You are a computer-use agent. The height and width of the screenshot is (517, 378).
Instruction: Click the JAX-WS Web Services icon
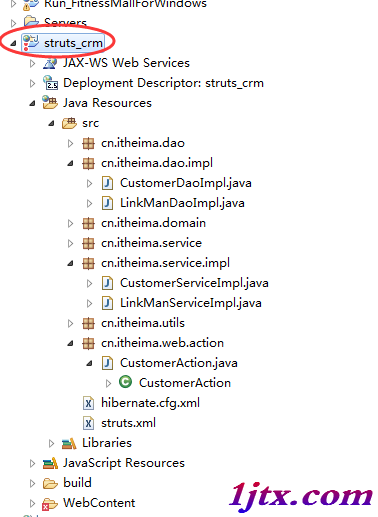click(50, 63)
